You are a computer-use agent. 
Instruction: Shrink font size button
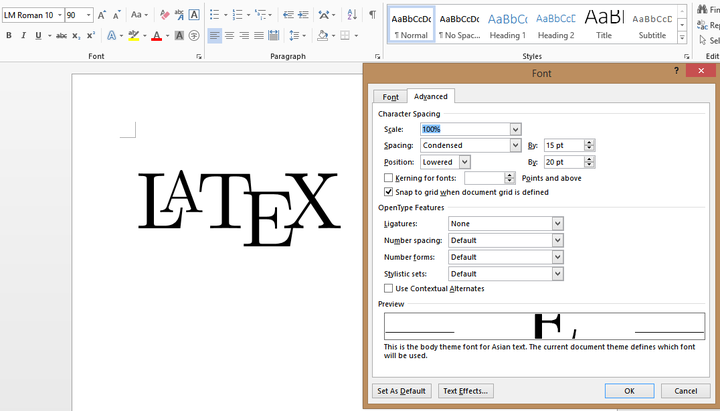pyautogui.click(x=117, y=15)
